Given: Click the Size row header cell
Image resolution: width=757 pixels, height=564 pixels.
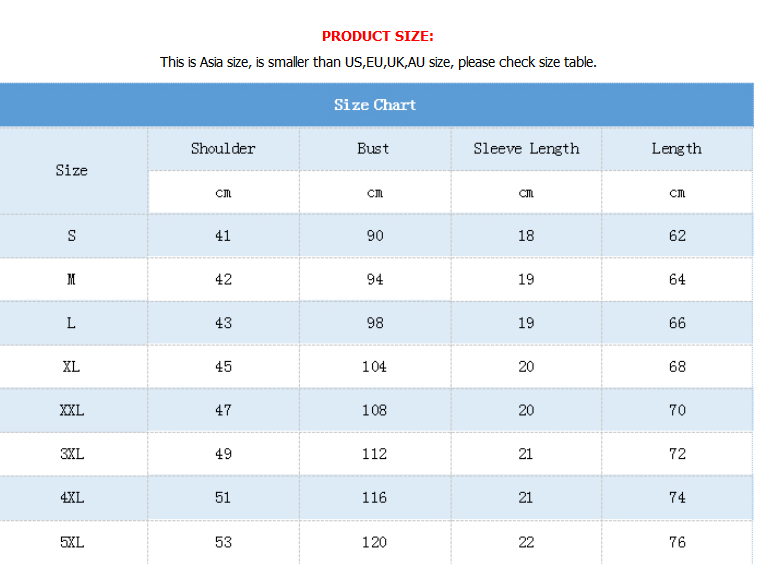Looking at the screenshot, I should (x=71, y=170).
